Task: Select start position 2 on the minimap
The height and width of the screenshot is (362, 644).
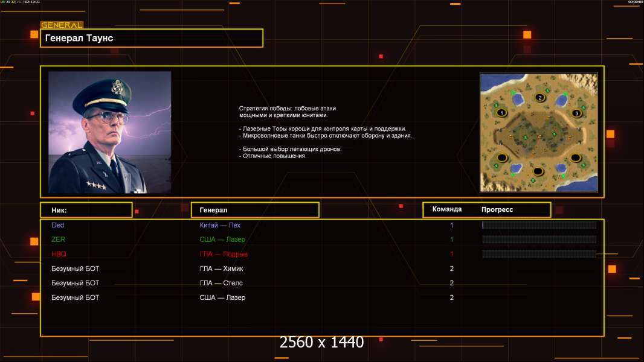Action: 539,98
